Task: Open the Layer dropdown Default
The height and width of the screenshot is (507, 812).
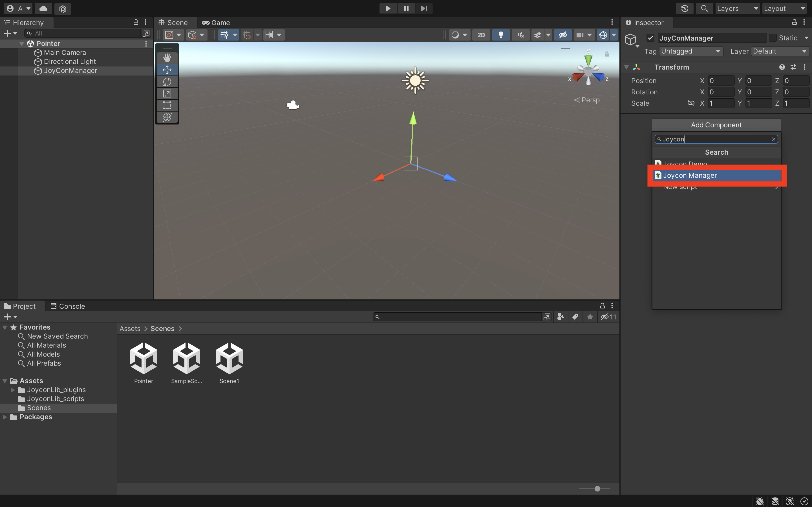Action: tap(779, 51)
